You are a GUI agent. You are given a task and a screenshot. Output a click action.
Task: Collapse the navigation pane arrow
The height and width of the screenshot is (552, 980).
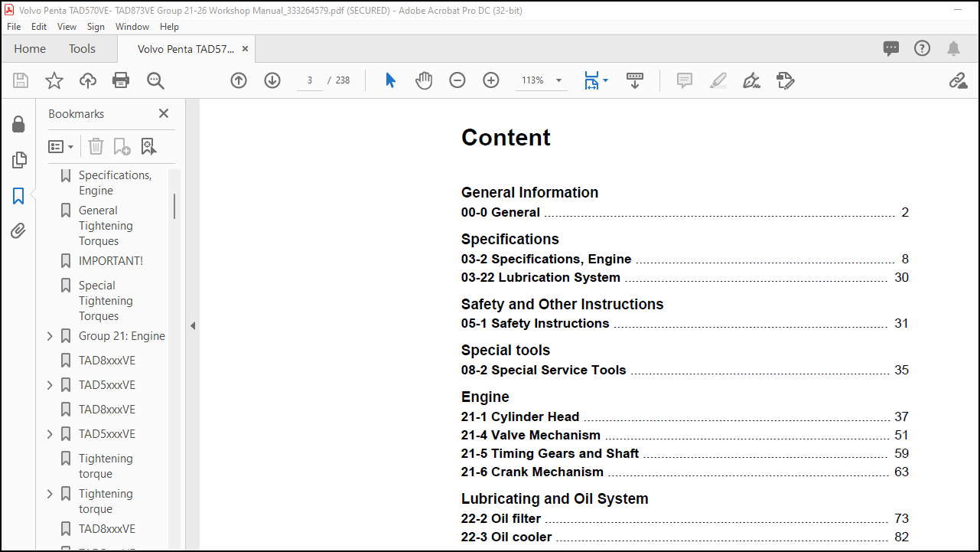pyautogui.click(x=193, y=325)
